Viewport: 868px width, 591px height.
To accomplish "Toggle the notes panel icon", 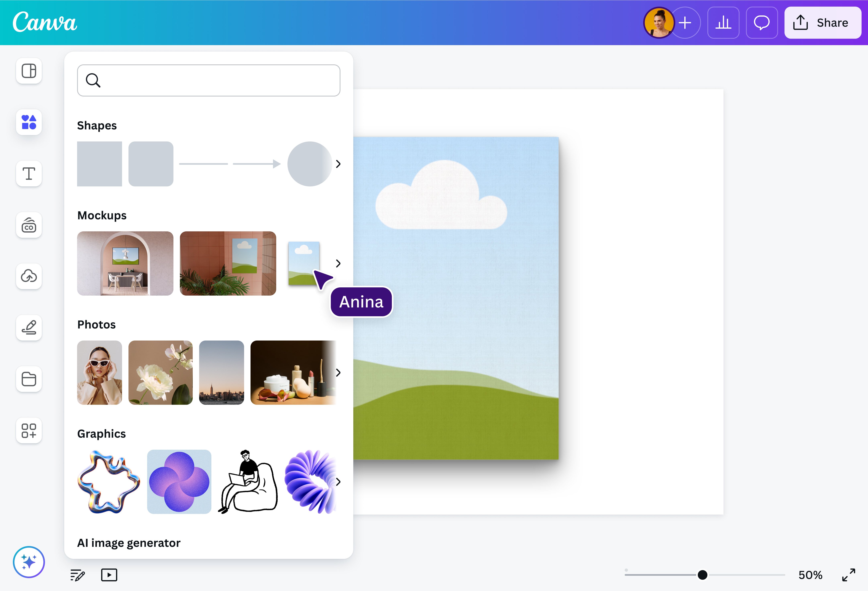I will click(x=77, y=575).
